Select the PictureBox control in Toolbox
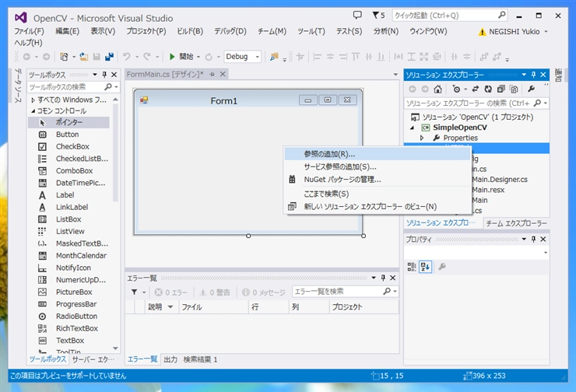 tap(68, 292)
